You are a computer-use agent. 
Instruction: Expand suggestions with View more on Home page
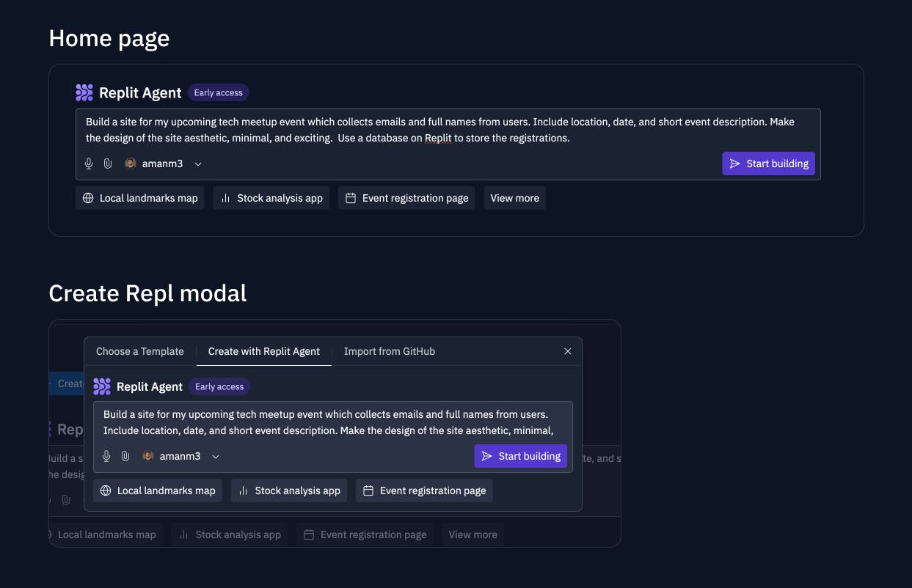514,198
